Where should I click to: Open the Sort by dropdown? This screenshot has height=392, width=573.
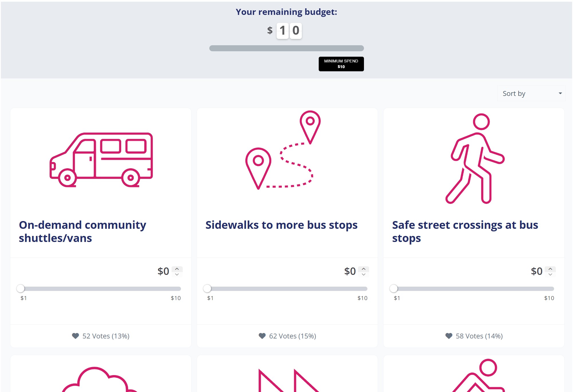[x=531, y=93]
